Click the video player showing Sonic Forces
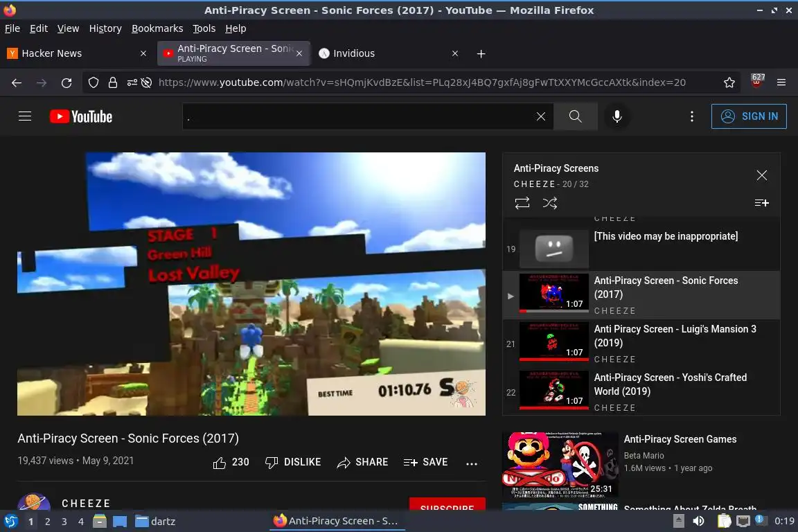Screen dimensions: 798x532 click(x=251, y=284)
